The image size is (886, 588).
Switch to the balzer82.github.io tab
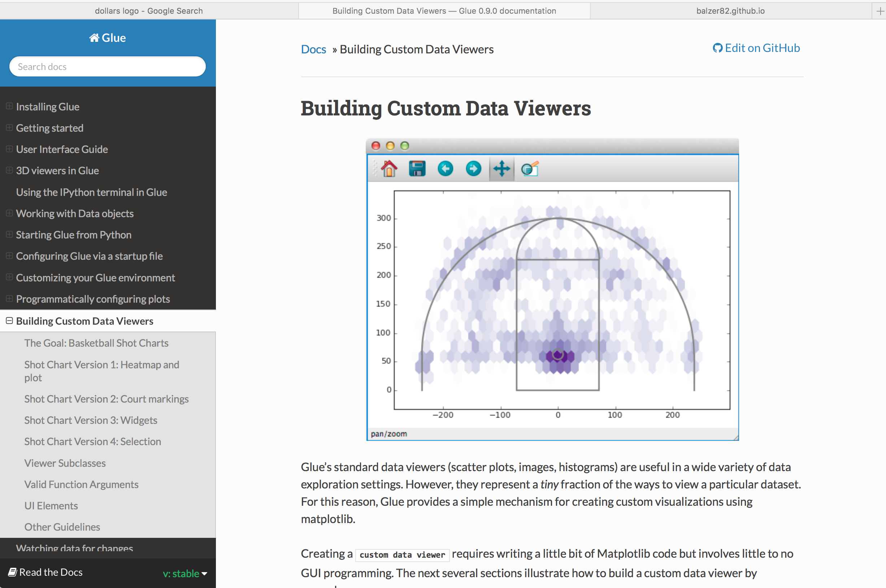click(x=730, y=11)
